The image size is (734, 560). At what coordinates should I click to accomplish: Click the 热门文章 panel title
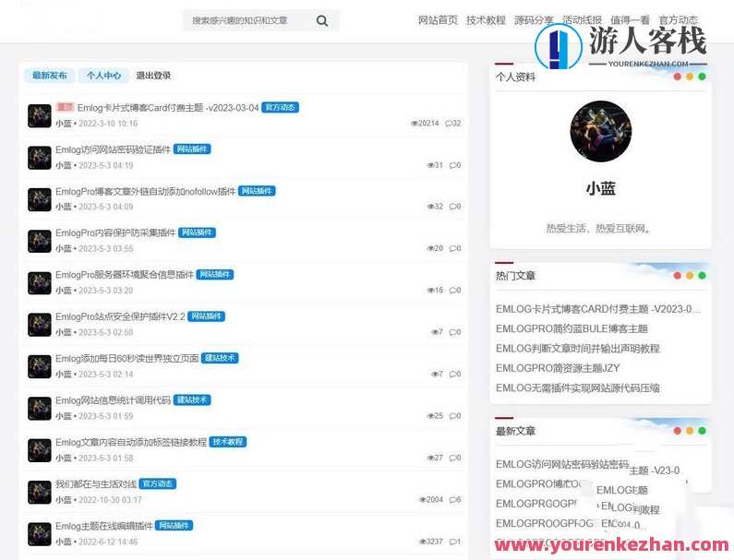click(x=515, y=276)
